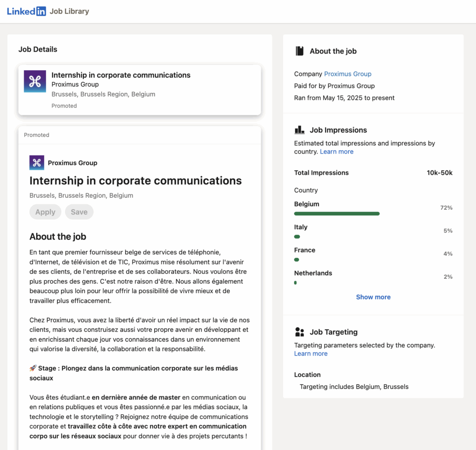The height and width of the screenshot is (450, 476).
Task: Open the Job Library header link
Action: pyautogui.click(x=69, y=11)
